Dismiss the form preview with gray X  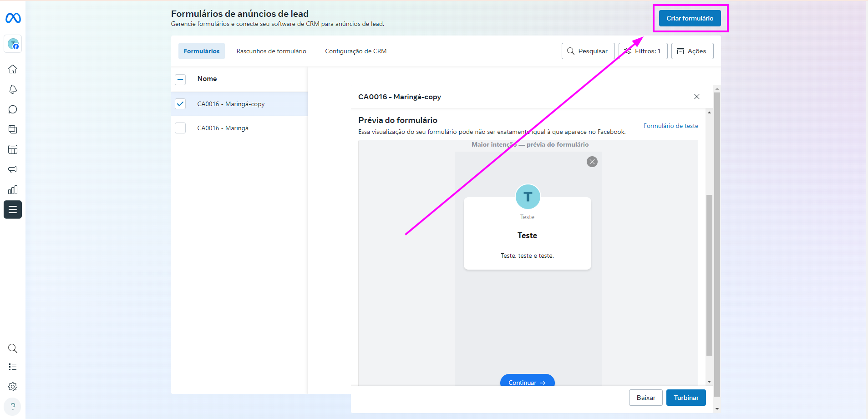[592, 162]
